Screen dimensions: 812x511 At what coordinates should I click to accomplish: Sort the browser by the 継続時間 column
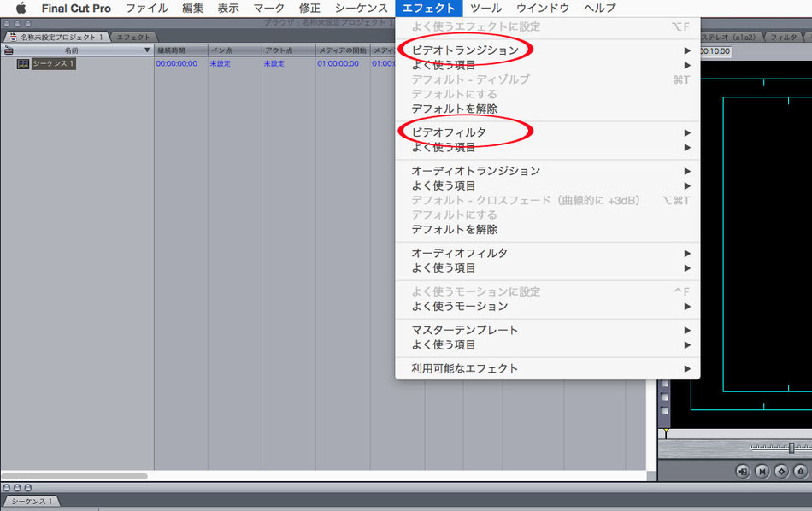pyautogui.click(x=180, y=50)
